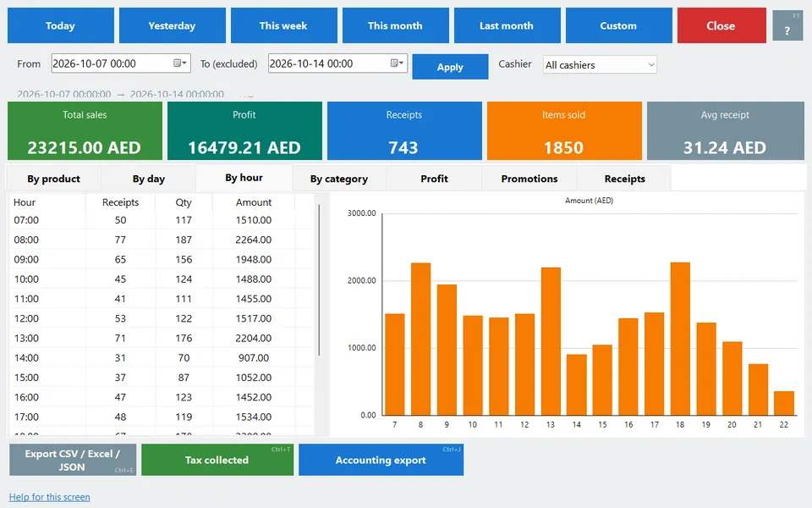
Task: Click the chart bar for hour 13
Action: [x=551, y=341]
